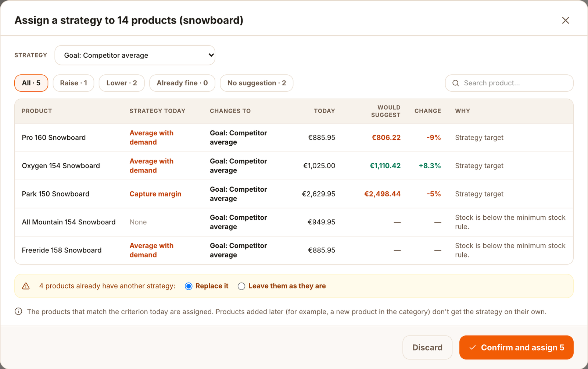Select the Replace it radio option
The image size is (588, 369).
[x=189, y=286]
